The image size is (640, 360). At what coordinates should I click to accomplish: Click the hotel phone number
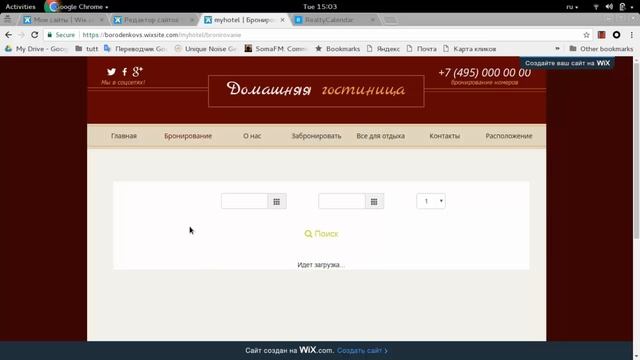(x=484, y=73)
